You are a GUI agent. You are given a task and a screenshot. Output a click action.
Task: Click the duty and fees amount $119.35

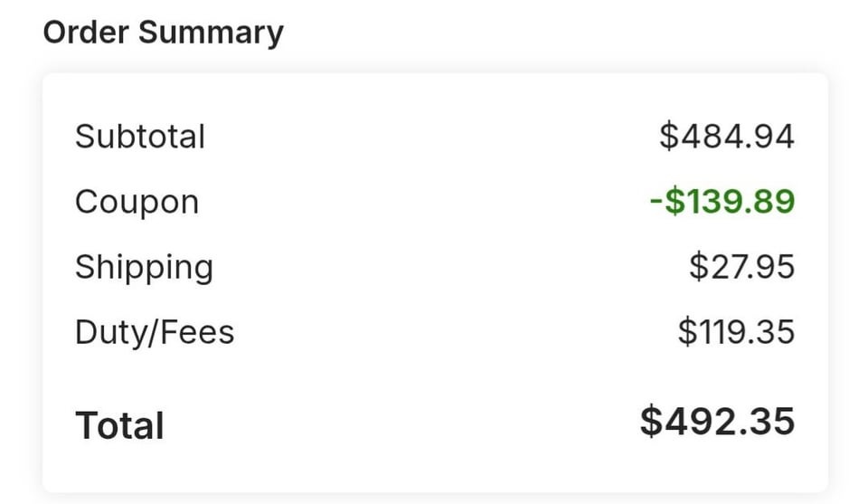click(x=736, y=332)
